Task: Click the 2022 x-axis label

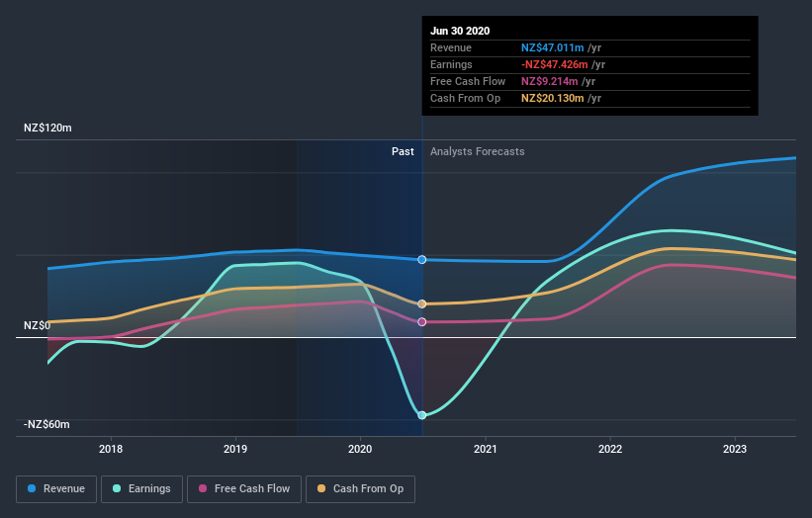Action: point(610,449)
